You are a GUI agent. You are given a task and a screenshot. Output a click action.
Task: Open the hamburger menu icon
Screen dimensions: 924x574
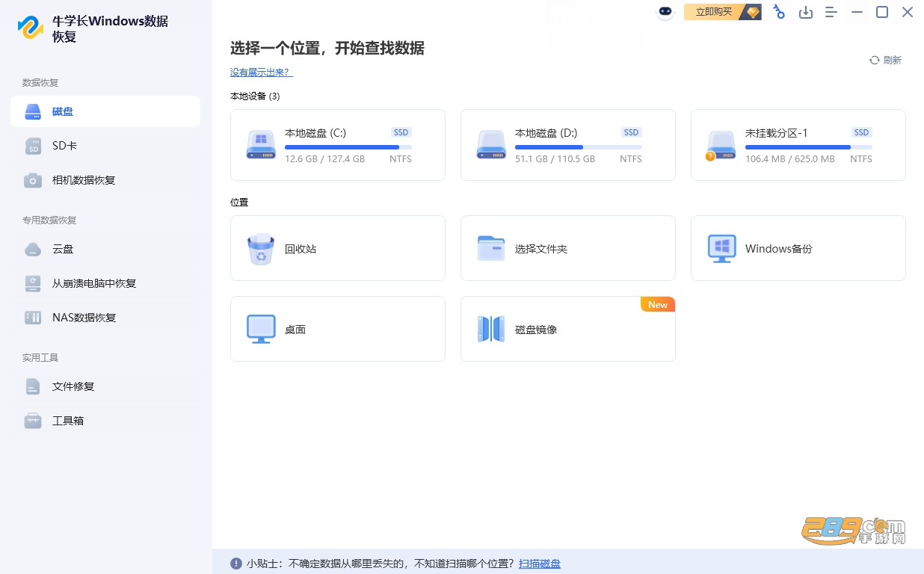coord(831,12)
